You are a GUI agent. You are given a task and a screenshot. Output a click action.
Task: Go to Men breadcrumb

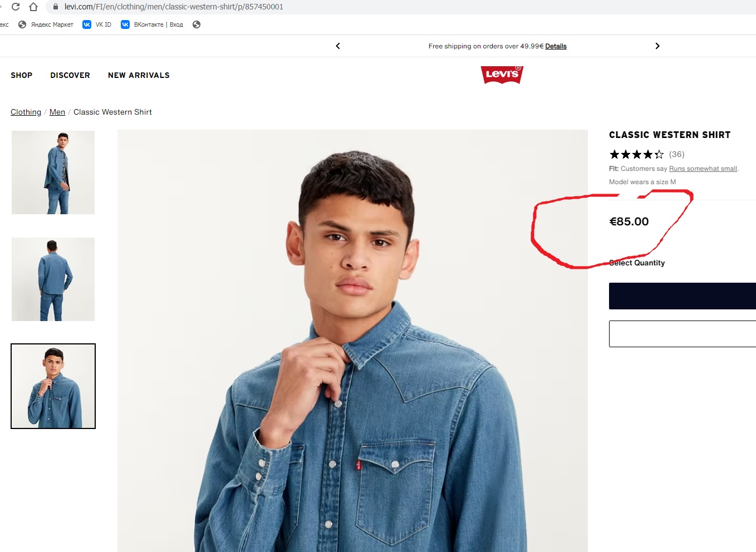pos(57,112)
